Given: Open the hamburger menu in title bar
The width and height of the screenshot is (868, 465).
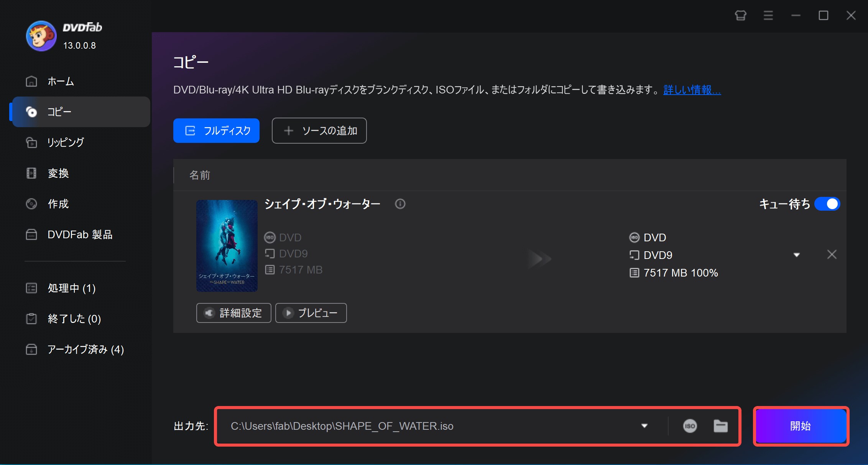Looking at the screenshot, I should (768, 16).
